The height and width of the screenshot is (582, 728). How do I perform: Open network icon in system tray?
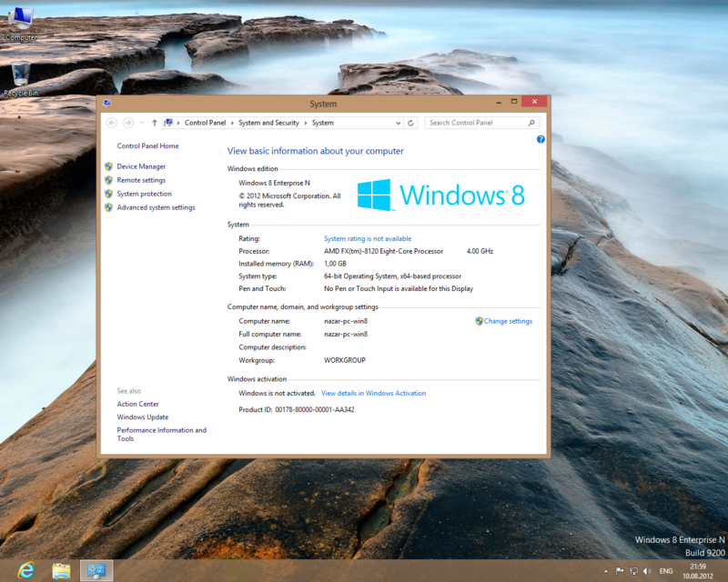(633, 571)
